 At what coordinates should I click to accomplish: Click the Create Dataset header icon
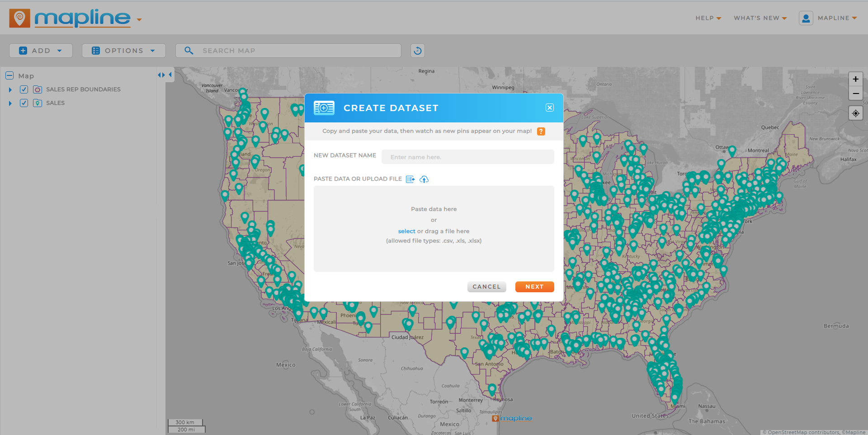324,108
